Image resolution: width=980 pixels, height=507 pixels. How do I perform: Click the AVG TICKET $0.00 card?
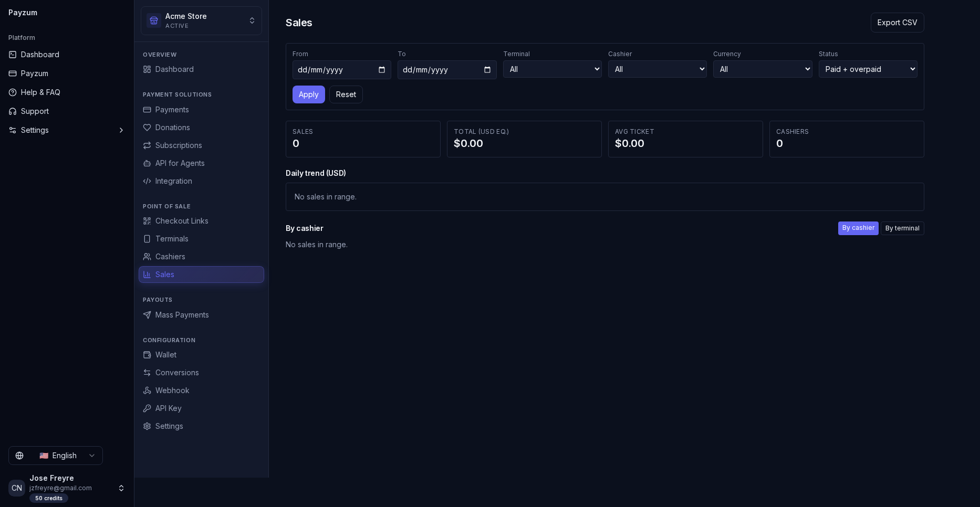pos(685,139)
